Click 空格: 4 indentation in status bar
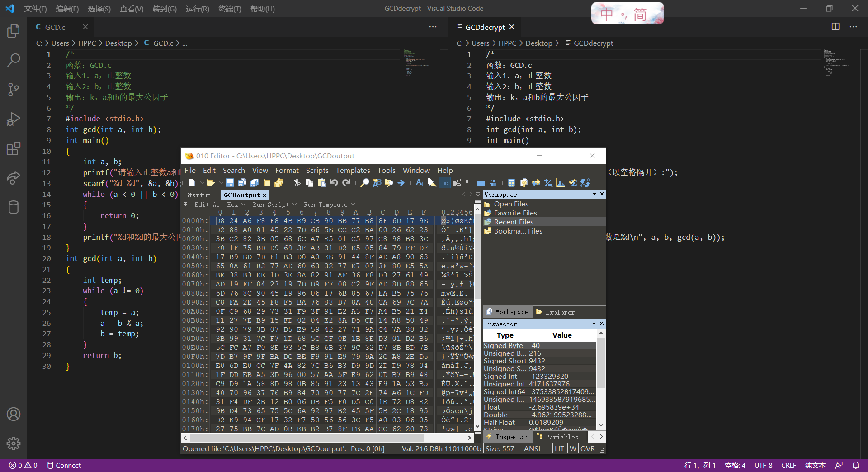The height and width of the screenshot is (472, 868). (735, 465)
